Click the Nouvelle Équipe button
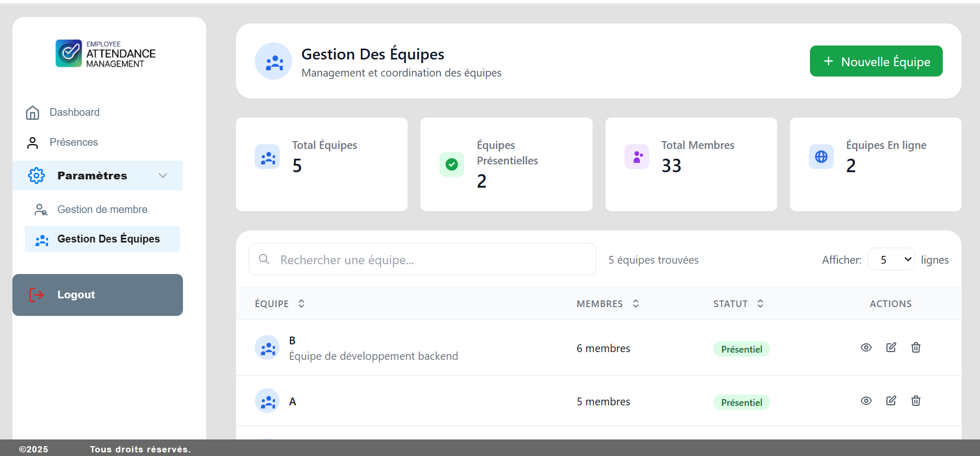980x456 pixels. tap(876, 62)
